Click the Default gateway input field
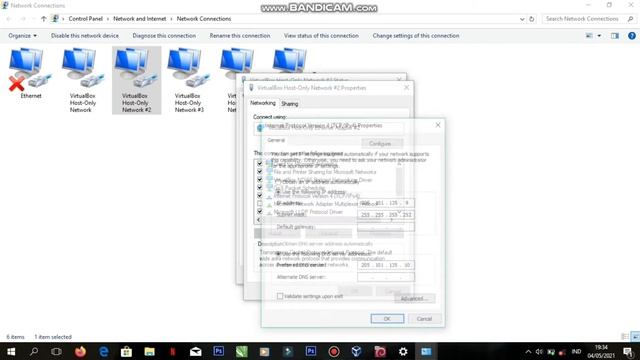 386,227
